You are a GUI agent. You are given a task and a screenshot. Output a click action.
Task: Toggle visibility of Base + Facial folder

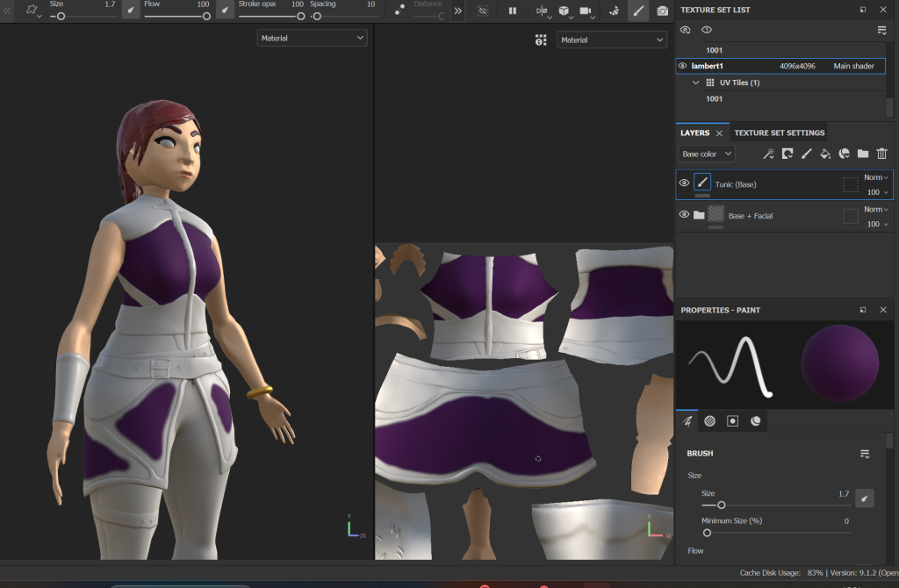684,215
